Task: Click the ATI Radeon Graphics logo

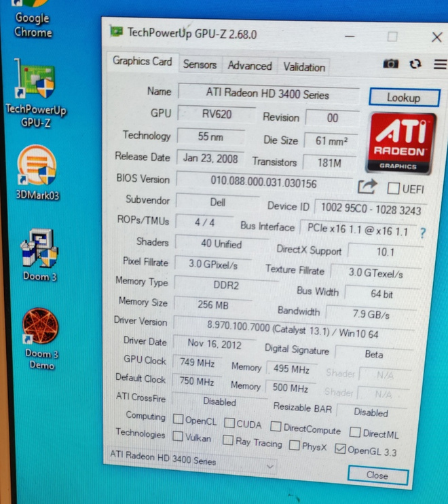Action: coord(400,143)
